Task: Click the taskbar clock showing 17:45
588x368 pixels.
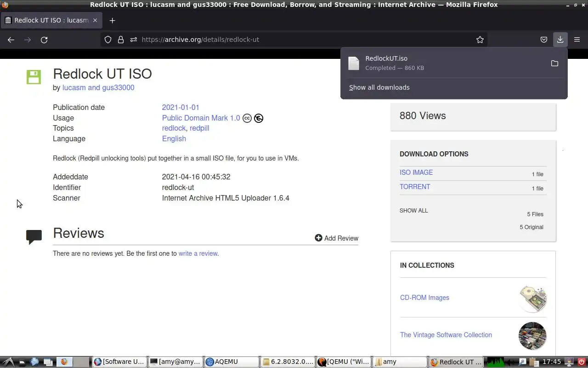Action: [x=551, y=362]
